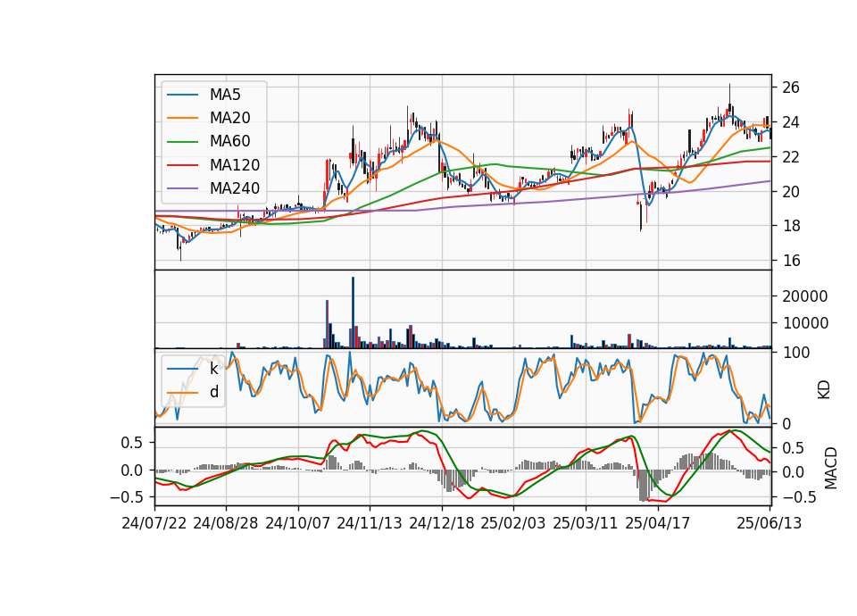Click the MACD vertical axis title
Screen dimensions: 857x616
[x=831, y=468]
